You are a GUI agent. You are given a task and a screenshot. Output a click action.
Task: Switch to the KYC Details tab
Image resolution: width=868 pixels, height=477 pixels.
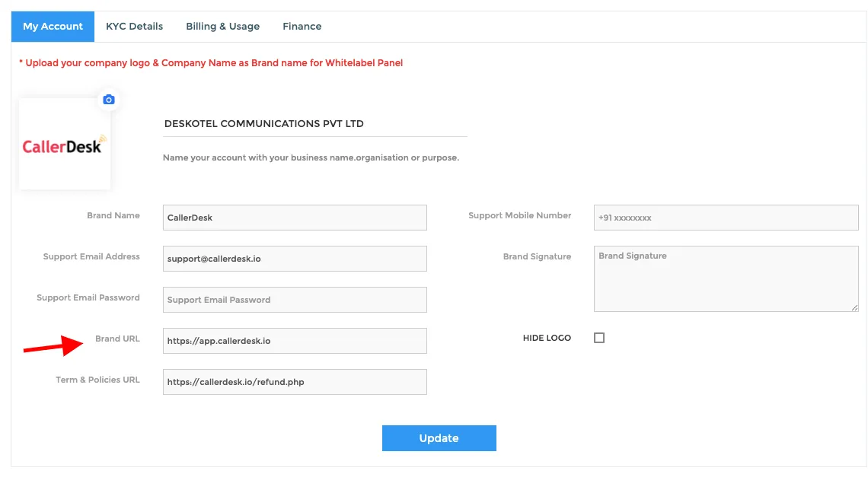tap(135, 26)
